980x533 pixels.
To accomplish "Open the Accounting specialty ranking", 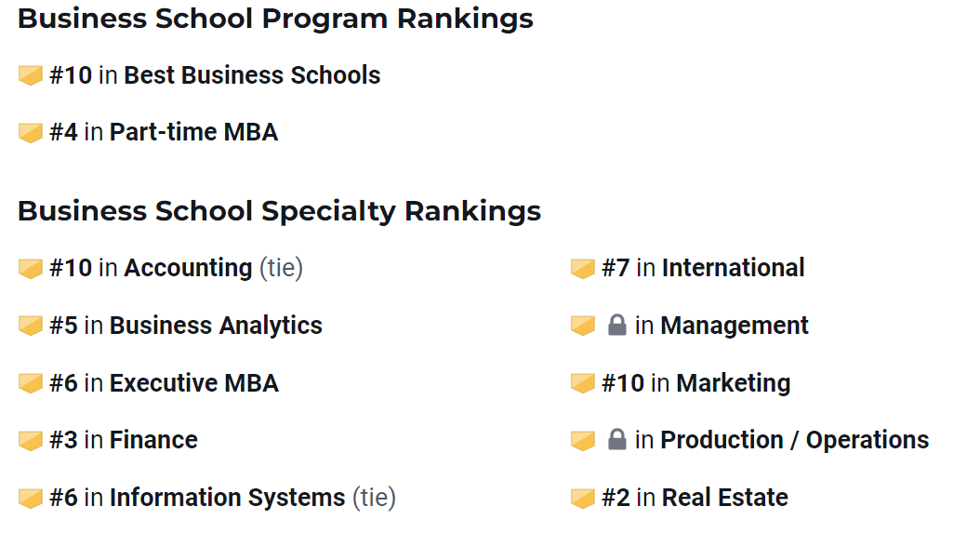I will (188, 268).
